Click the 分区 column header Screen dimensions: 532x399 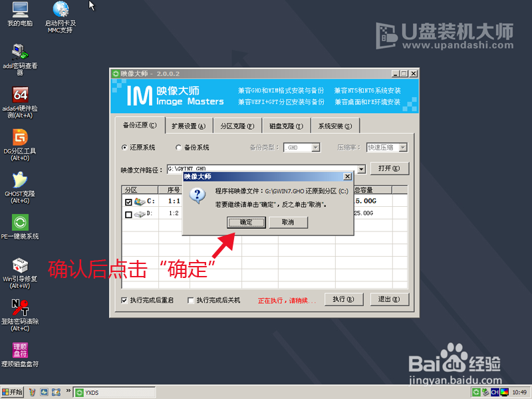coord(140,190)
